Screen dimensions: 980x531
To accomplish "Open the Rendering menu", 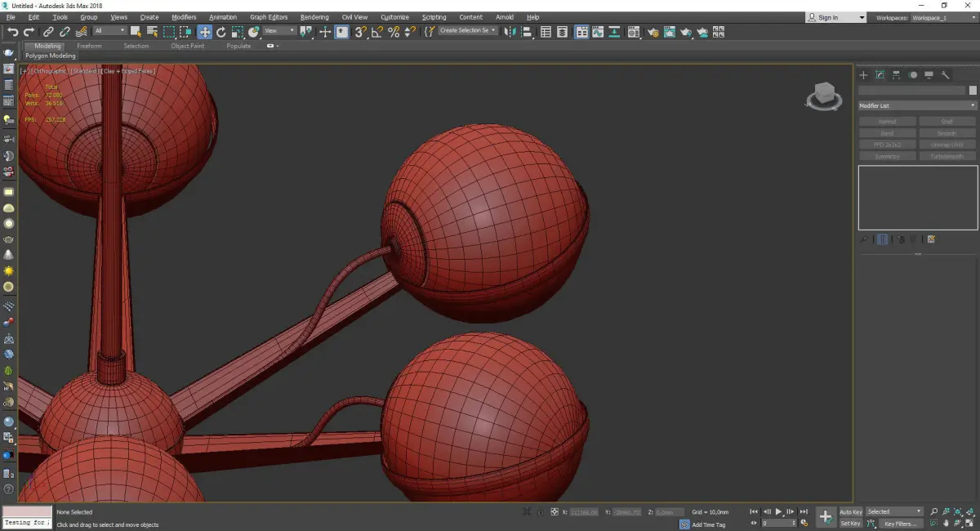I will [314, 17].
